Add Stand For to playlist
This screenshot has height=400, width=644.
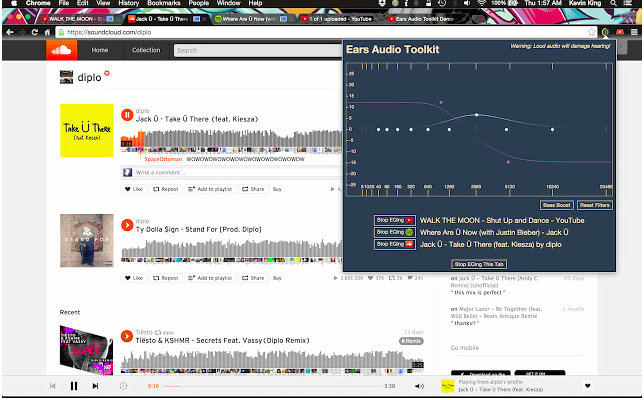(210, 278)
